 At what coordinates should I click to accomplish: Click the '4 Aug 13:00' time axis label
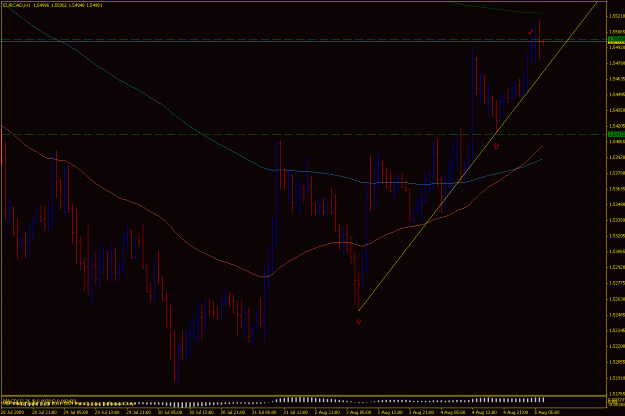click(x=484, y=412)
